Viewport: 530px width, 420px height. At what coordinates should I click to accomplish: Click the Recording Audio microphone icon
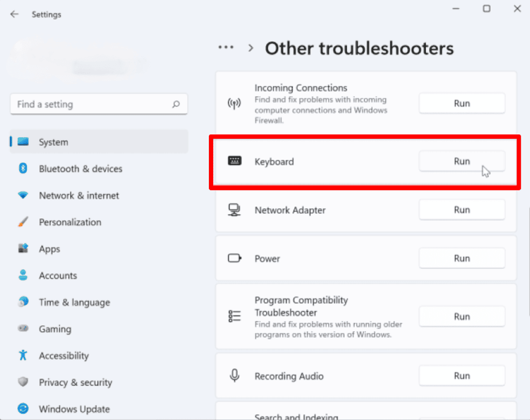click(234, 376)
